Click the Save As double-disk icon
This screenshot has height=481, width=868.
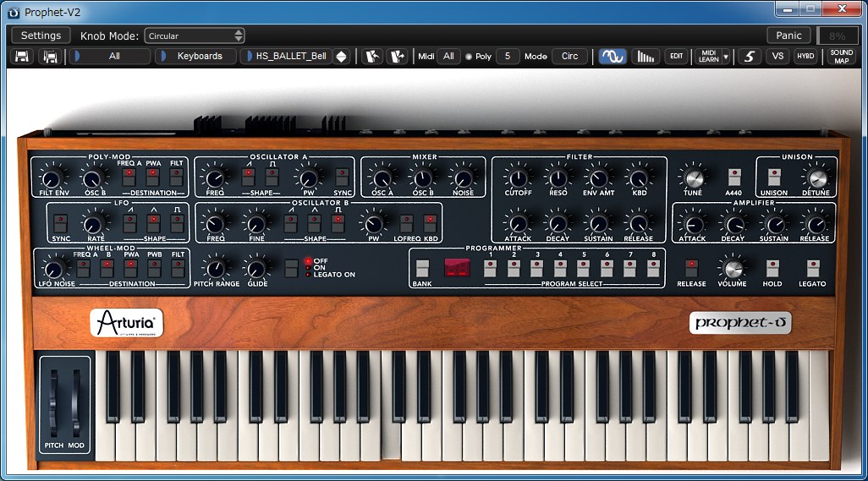[x=51, y=57]
